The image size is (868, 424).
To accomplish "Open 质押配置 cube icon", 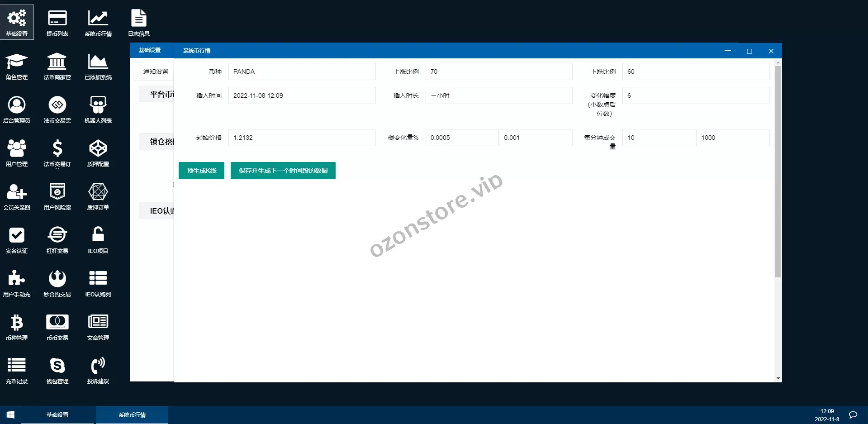I will coord(98,152).
